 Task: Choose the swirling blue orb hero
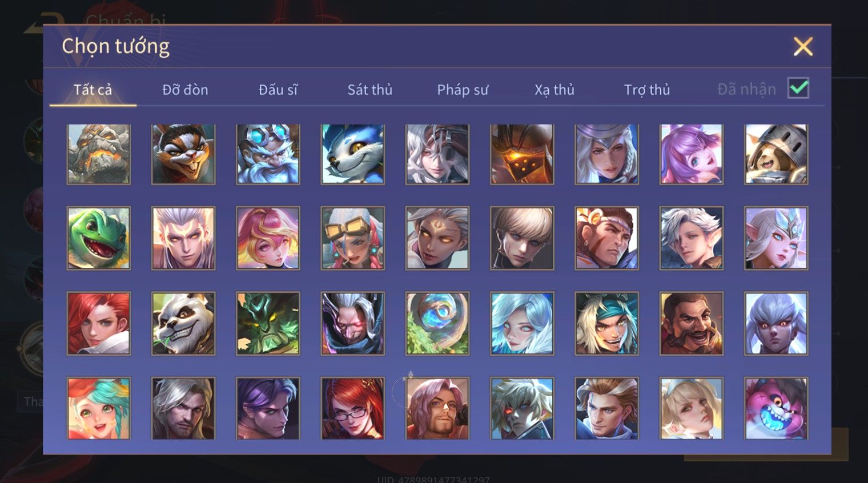click(437, 323)
